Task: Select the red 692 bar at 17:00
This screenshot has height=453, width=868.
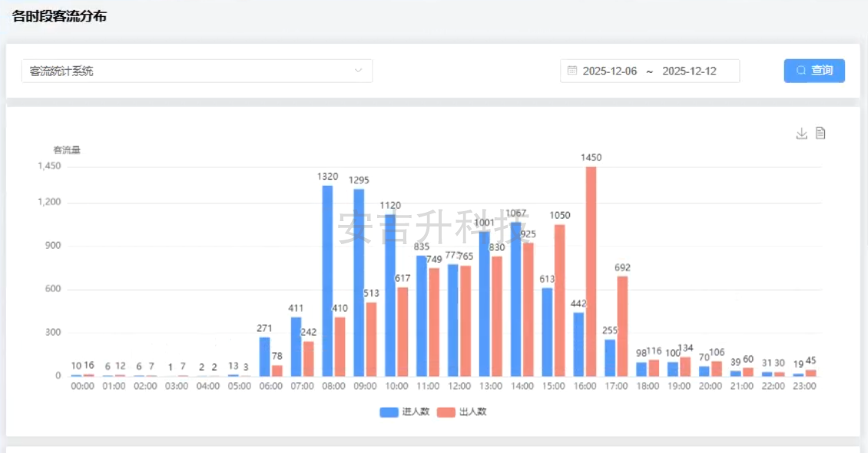Action: pos(622,326)
